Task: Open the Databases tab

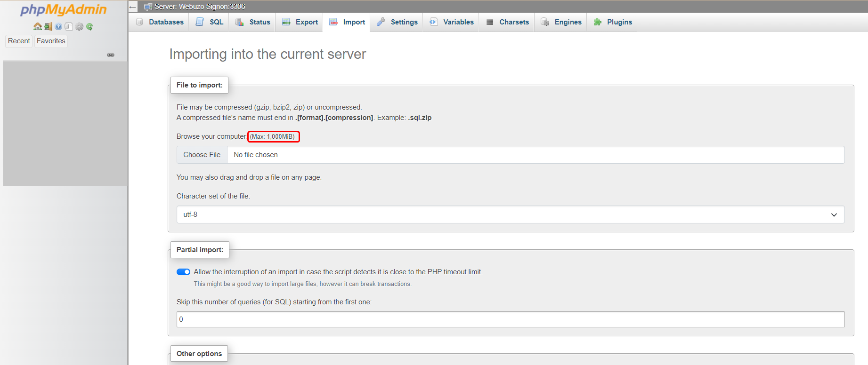Action: point(160,22)
